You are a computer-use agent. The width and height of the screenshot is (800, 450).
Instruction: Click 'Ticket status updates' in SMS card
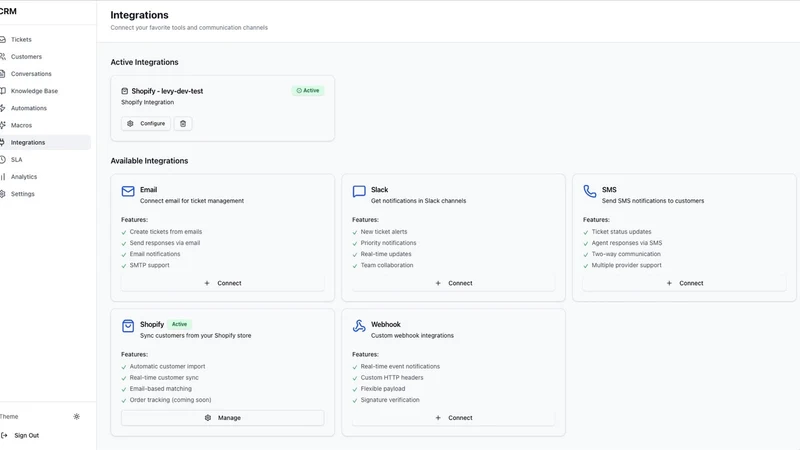tap(621, 232)
